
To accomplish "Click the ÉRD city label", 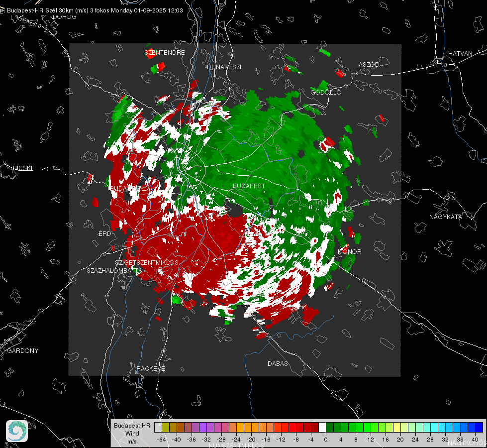I will pyautogui.click(x=104, y=234).
